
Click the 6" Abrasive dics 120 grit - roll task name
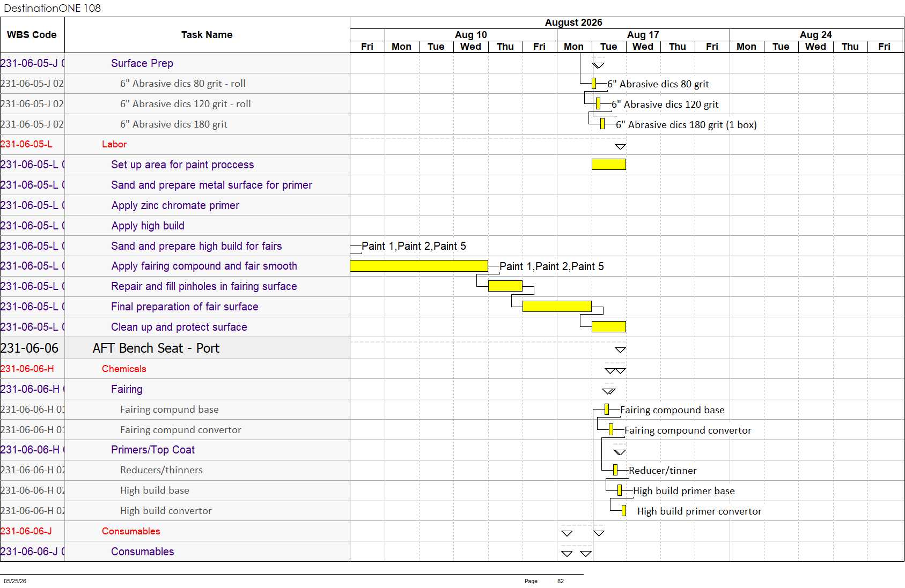click(185, 104)
